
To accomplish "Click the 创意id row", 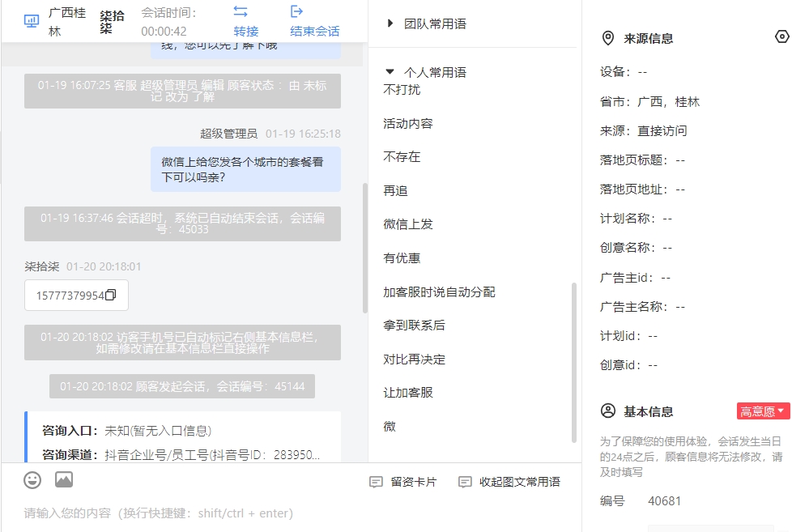I will [x=629, y=364].
